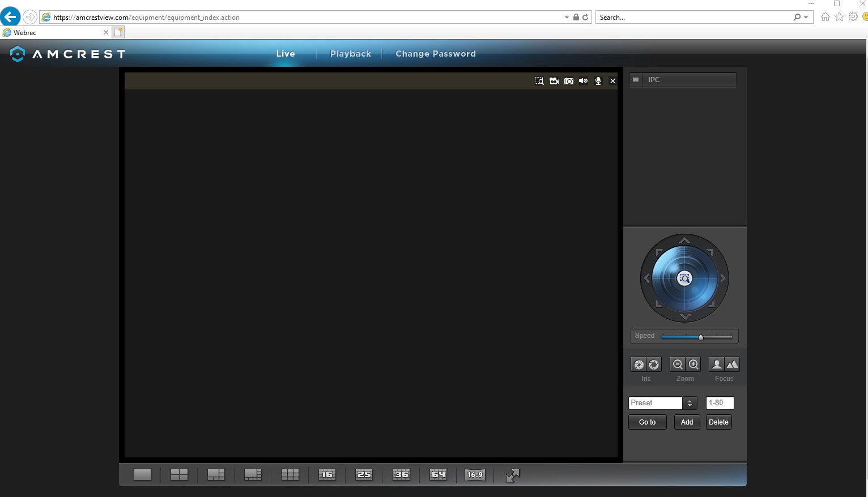
Task: Switch to 64-channel layout
Action: pos(438,474)
